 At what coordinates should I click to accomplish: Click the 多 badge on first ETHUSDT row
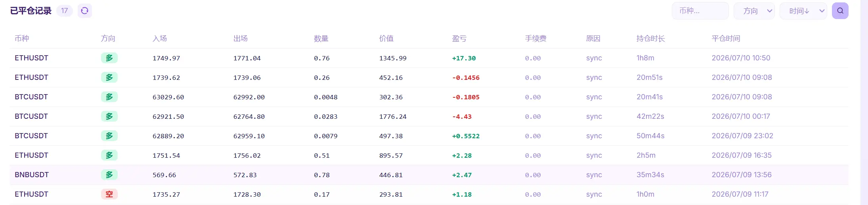click(109, 58)
